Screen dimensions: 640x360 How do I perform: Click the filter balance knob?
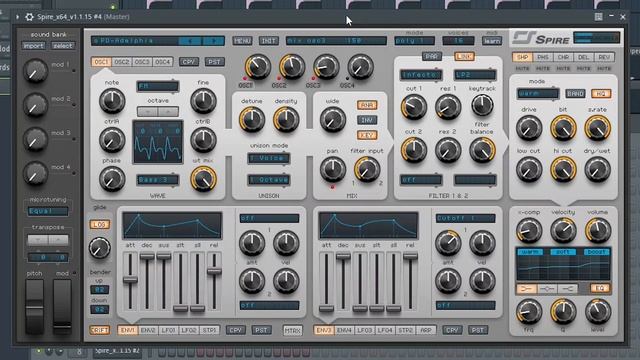pyautogui.click(x=482, y=150)
